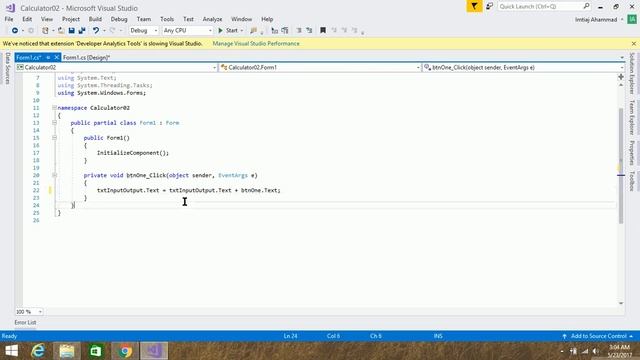Click the Visual Studio logo in title bar
The width and height of the screenshot is (640, 360).
click(x=10, y=8)
